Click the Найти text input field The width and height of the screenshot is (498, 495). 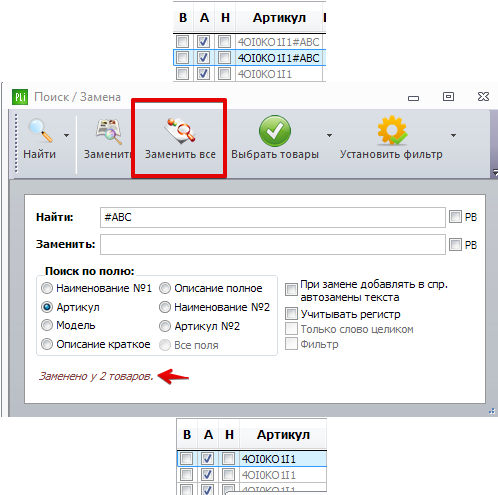273,217
